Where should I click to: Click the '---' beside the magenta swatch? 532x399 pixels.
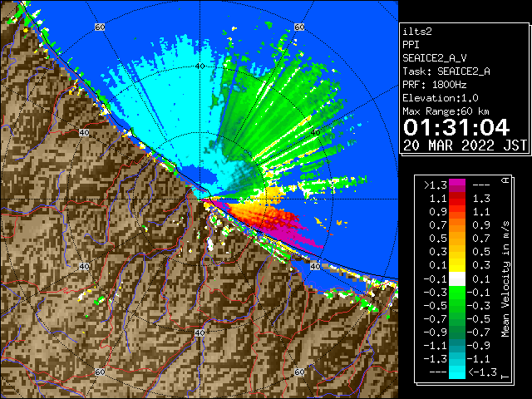coord(481,185)
